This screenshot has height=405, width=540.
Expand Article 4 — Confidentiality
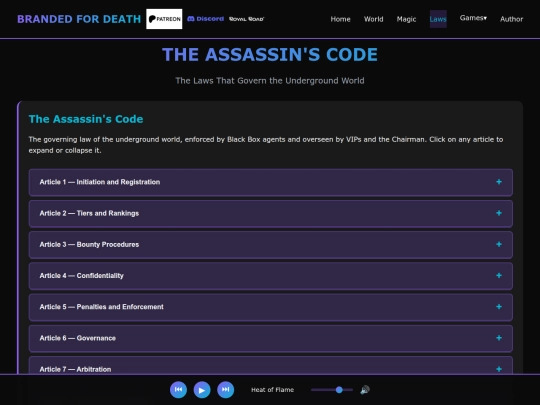(271, 276)
